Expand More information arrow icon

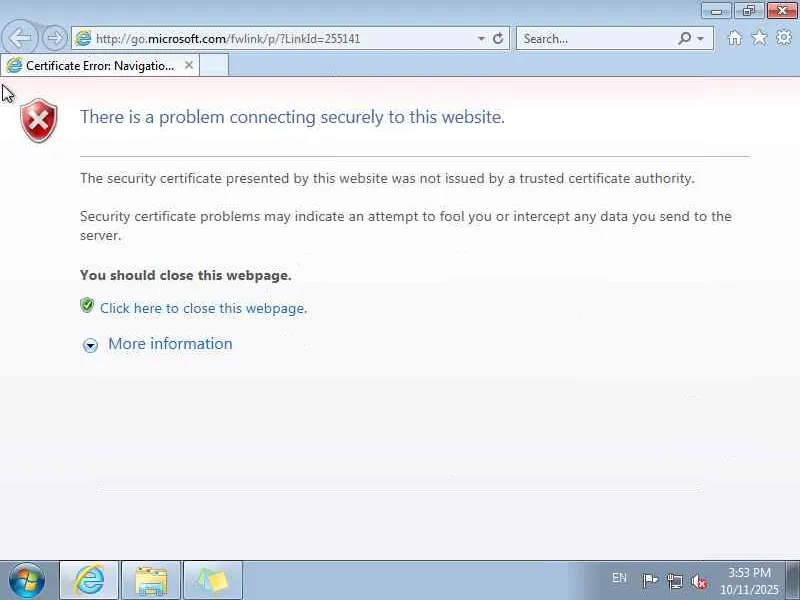coord(90,345)
